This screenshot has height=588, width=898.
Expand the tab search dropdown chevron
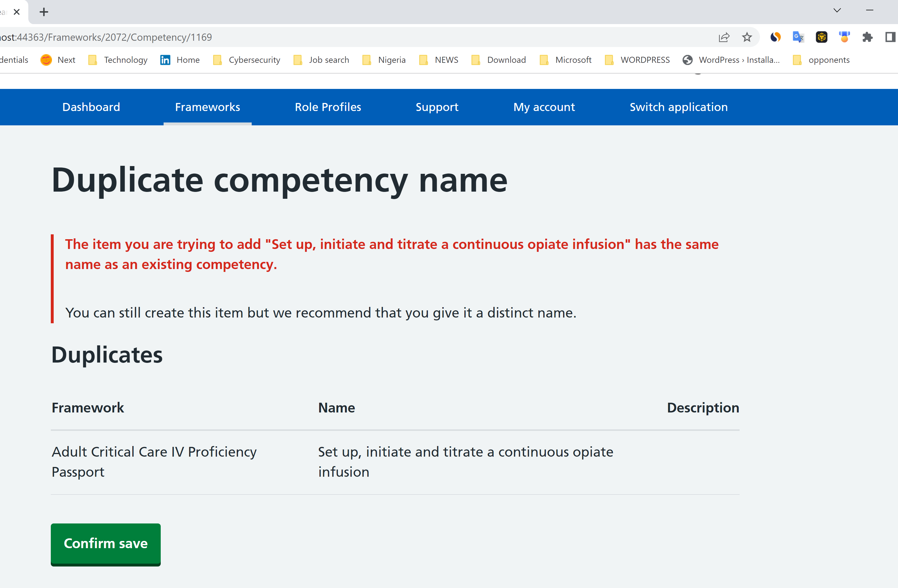tap(837, 11)
